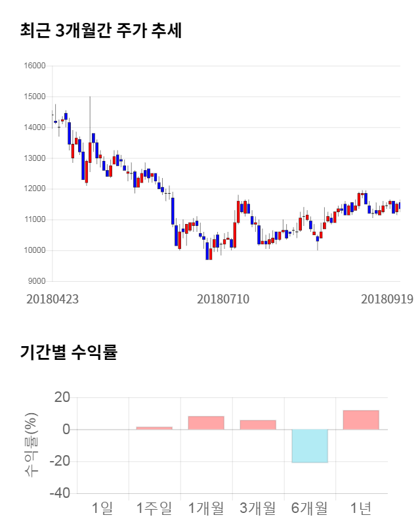The width and height of the screenshot is (420, 532).
Task: Select the 1년 period label
Action: (361, 508)
